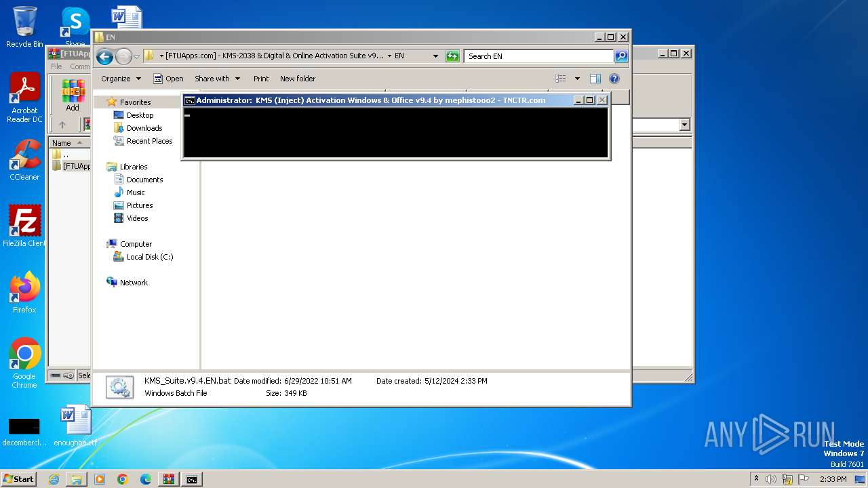The height and width of the screenshot is (488, 868).
Task: Toggle the preview pane icon
Action: tap(595, 79)
